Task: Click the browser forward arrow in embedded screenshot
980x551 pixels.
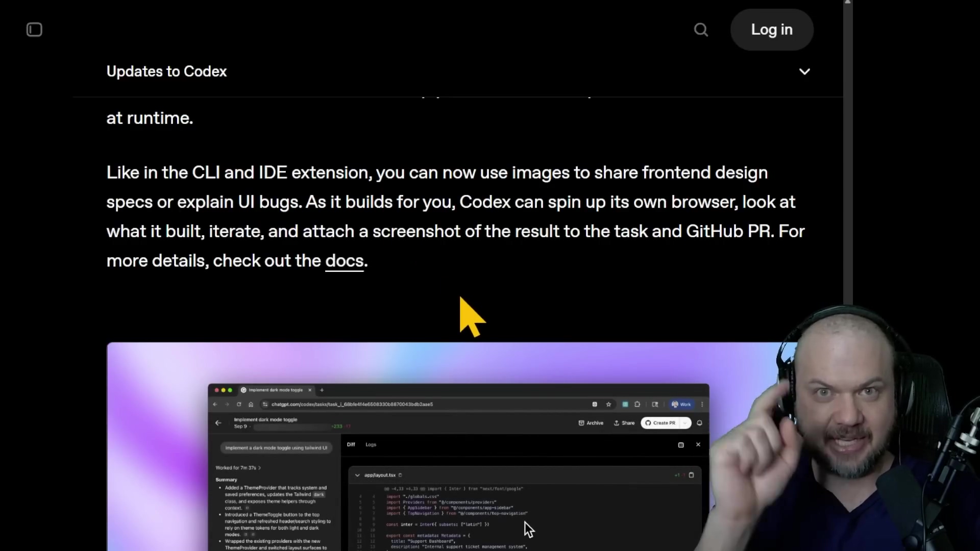Action: 227,404
